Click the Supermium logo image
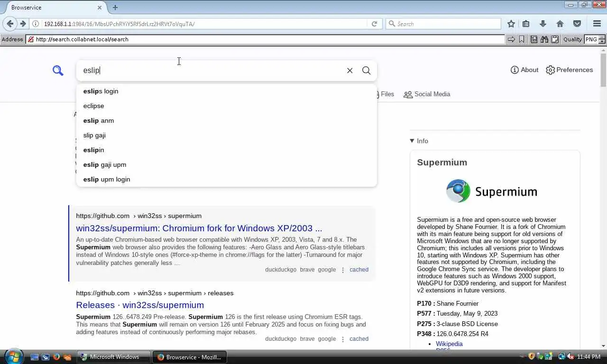 [x=491, y=191]
